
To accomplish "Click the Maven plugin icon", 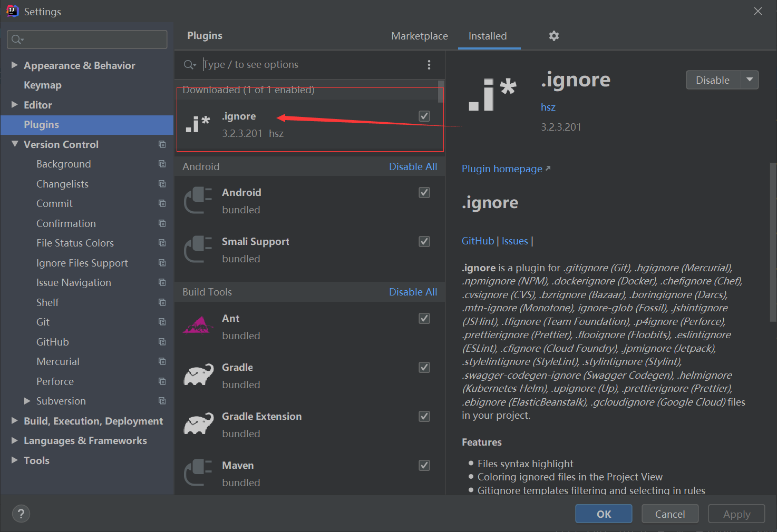I will pos(198,474).
